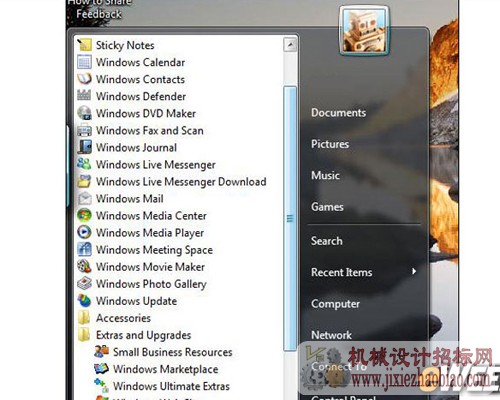Open Windows Contacts text entry
Screen dimensions: 500x400
click(140, 79)
